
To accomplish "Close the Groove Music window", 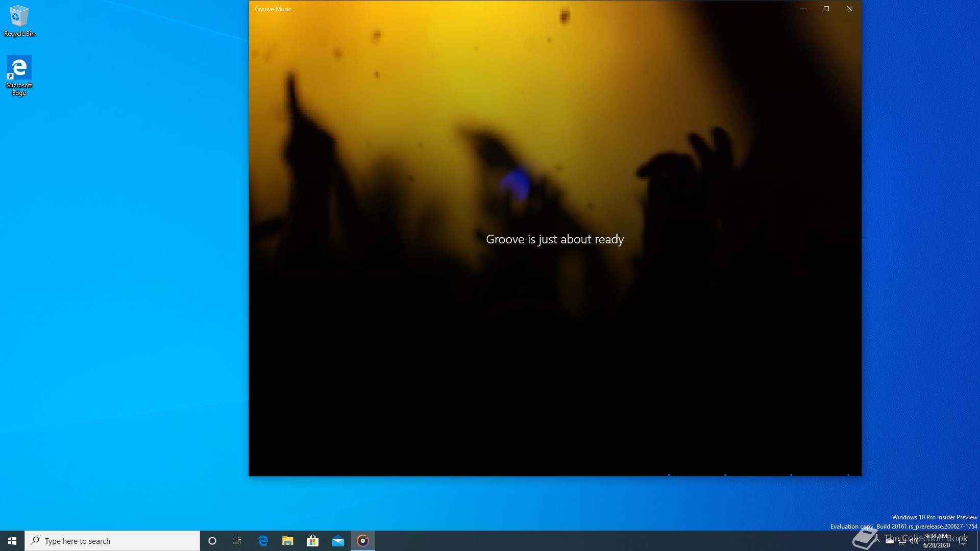I will coord(850,9).
